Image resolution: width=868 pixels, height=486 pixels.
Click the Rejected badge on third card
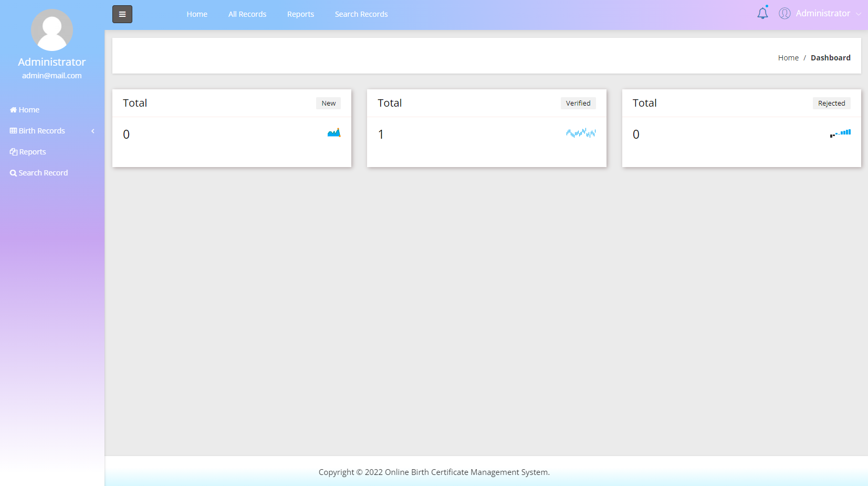(832, 104)
